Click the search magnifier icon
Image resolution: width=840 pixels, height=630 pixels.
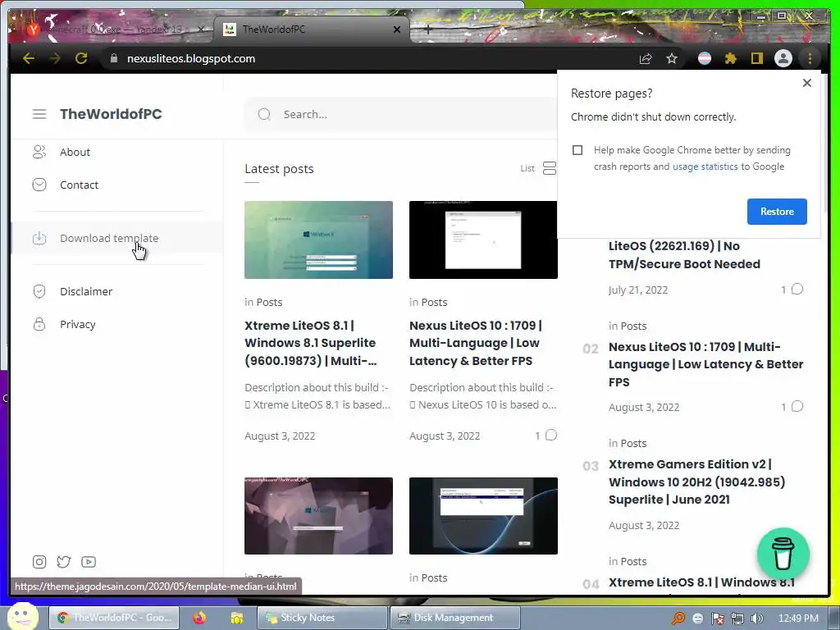pyautogui.click(x=264, y=114)
